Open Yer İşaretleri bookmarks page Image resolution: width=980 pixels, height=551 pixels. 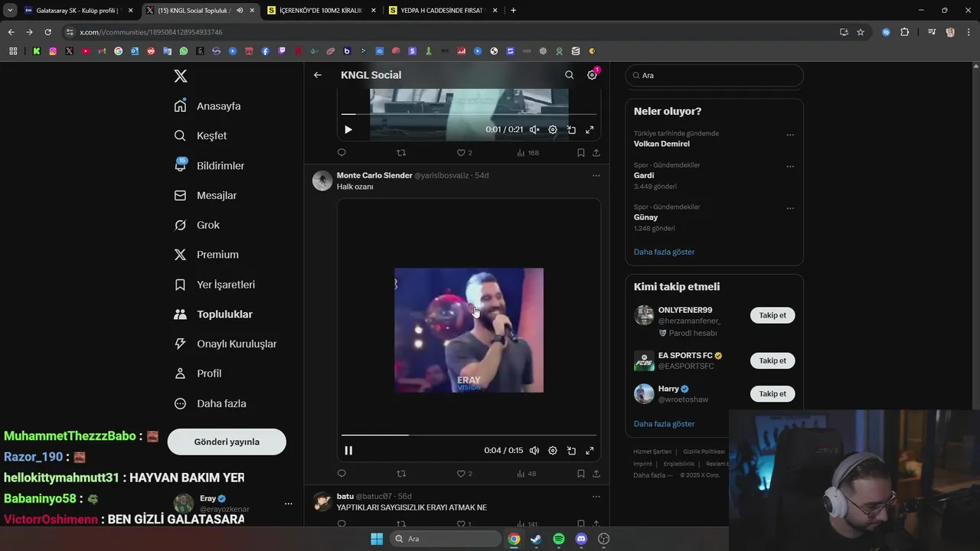pos(214,284)
